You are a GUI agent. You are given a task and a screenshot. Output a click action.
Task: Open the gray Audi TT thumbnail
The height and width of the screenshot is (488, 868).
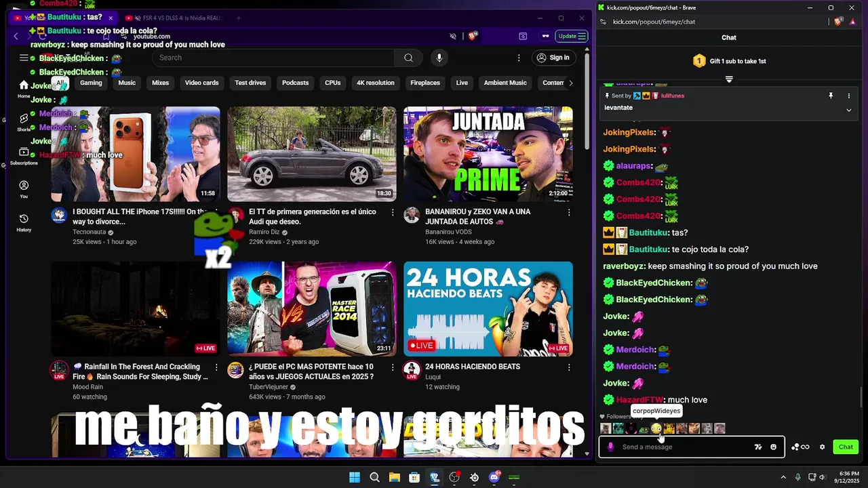(x=312, y=154)
